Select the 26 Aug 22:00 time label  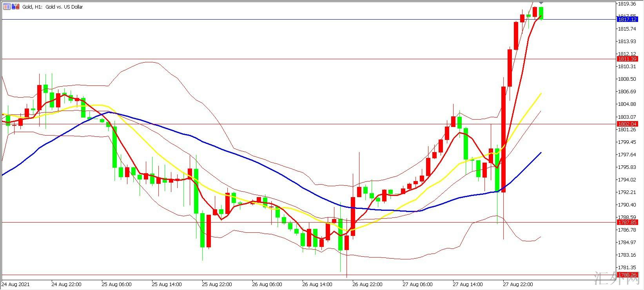click(367, 284)
